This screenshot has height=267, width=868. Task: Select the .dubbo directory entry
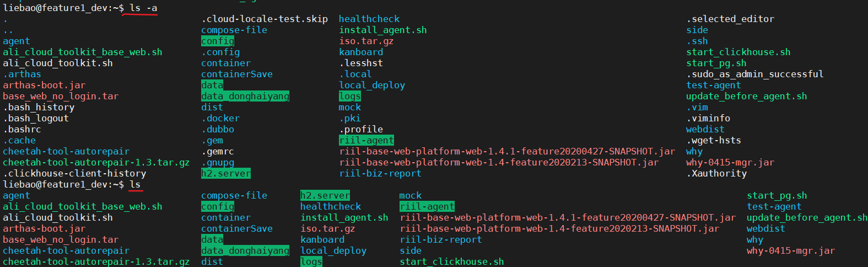[x=218, y=129]
